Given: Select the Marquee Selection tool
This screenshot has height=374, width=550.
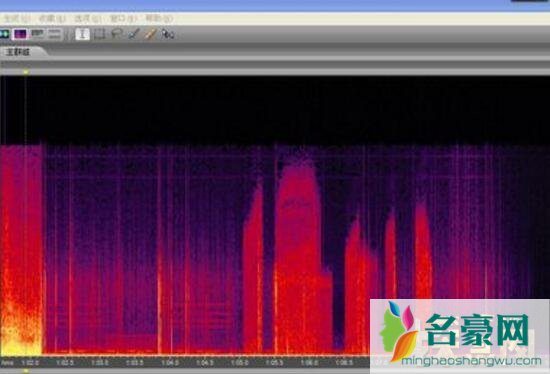Looking at the screenshot, I should click(x=100, y=34).
